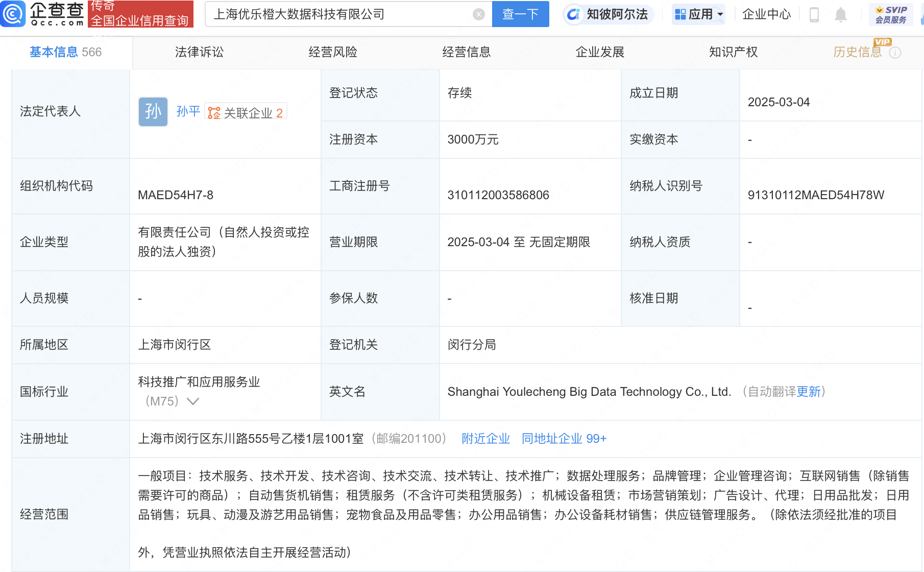Switch to 知识产权 tab
Viewport: 924px width, 572px height.
[x=734, y=52]
